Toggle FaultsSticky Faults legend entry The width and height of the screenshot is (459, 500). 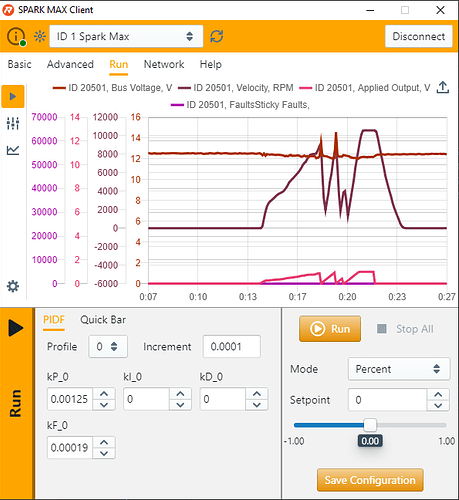click(240, 105)
